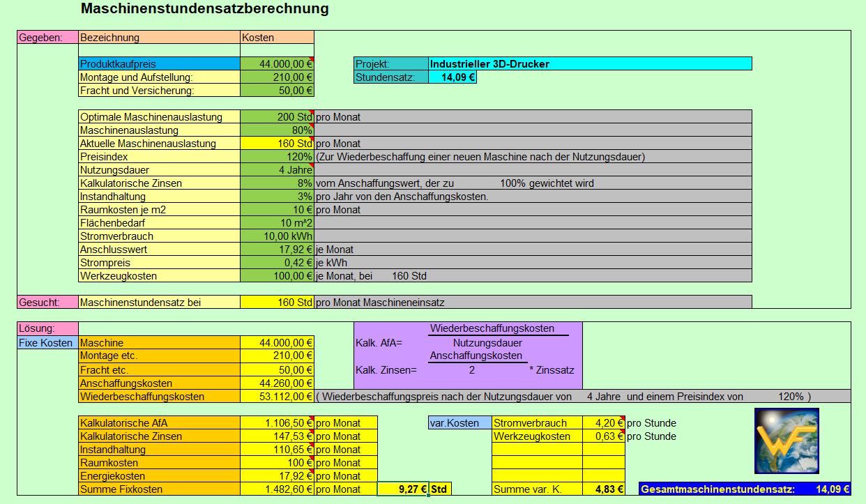The height and width of the screenshot is (504, 866).
Task: Select the Maschinenauslastung 80% cell
Action: (277, 130)
